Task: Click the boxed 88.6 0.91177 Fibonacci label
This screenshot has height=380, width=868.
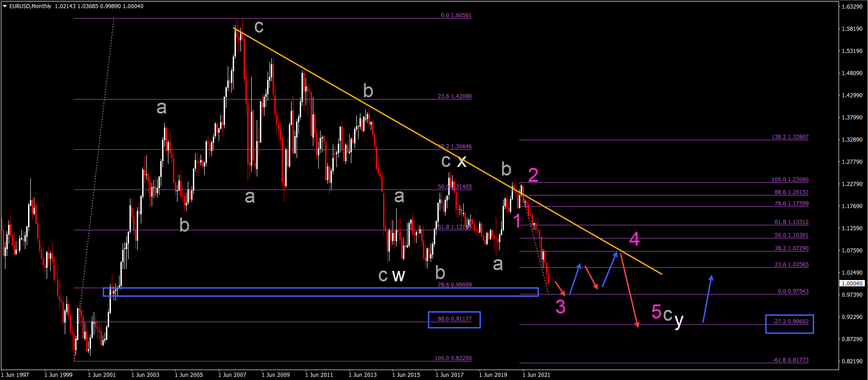Action: 454,319
